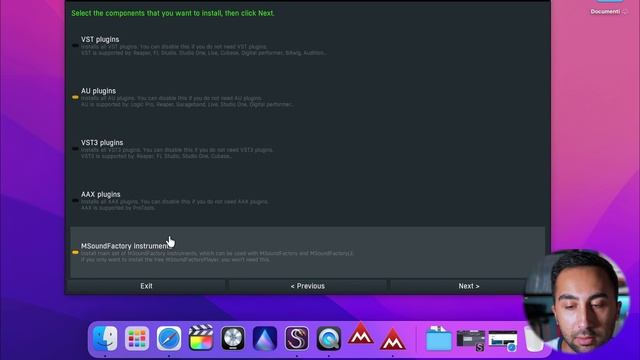Toggle the MSoundFactory instruments component
The height and width of the screenshot is (360, 640).
307,252
